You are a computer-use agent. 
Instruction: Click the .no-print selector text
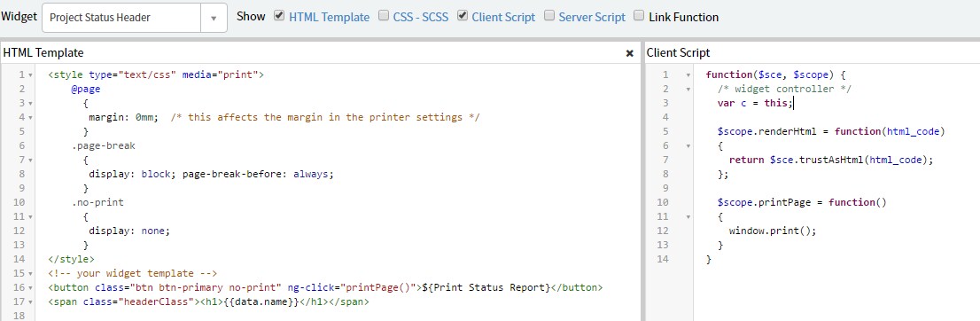(x=97, y=202)
